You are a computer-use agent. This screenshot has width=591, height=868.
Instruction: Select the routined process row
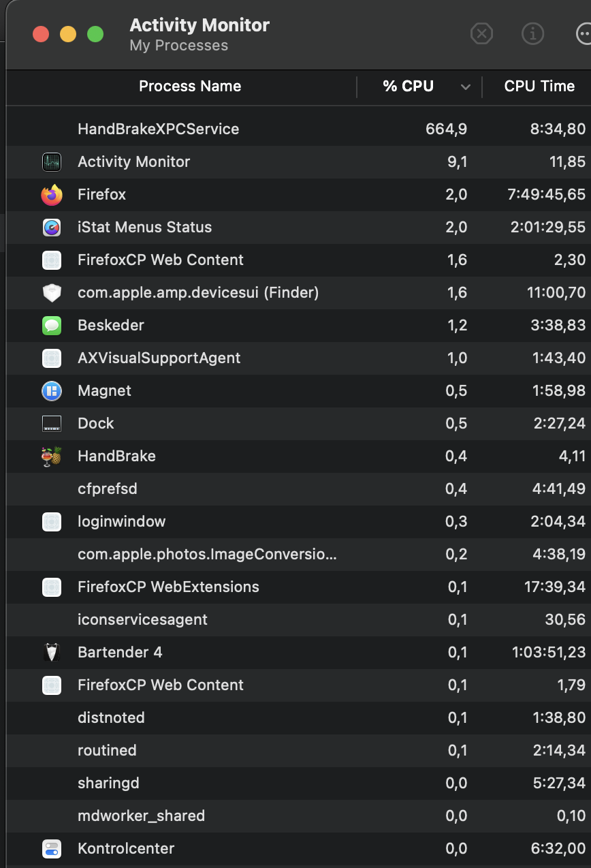tap(298, 750)
